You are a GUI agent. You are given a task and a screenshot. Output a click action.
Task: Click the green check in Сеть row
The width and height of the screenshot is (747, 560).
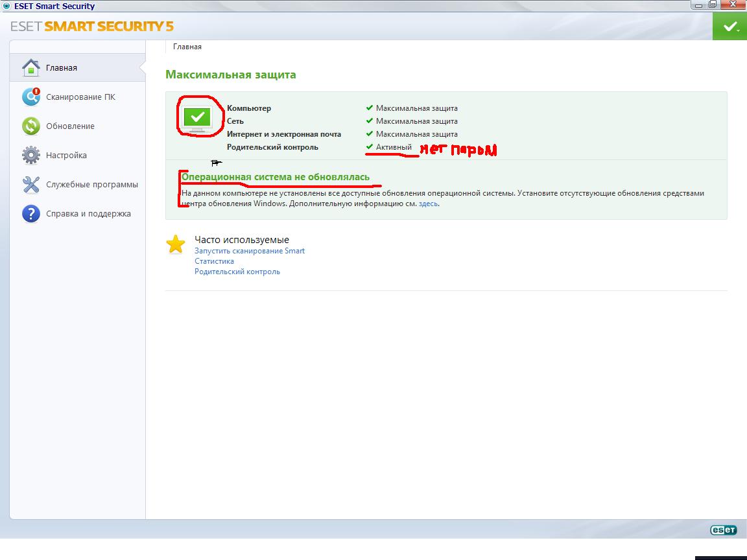(369, 121)
